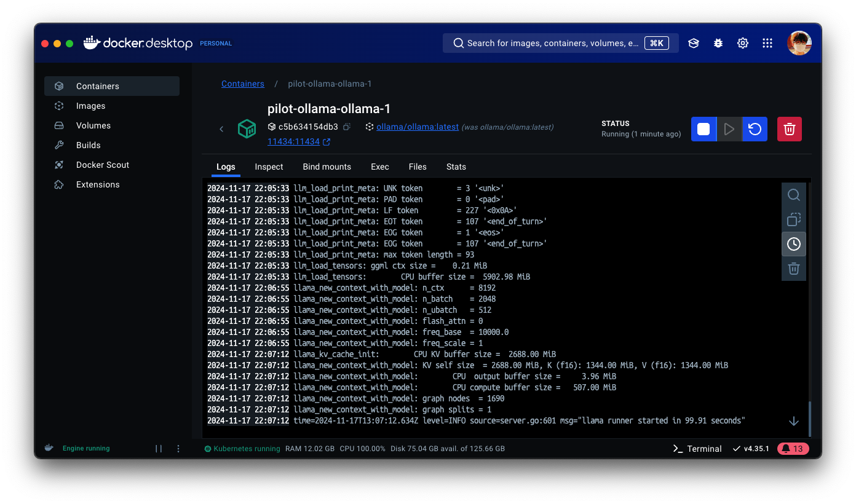This screenshot has height=504, width=856.
Task: Switch to the Exec tab
Action: coord(379,167)
